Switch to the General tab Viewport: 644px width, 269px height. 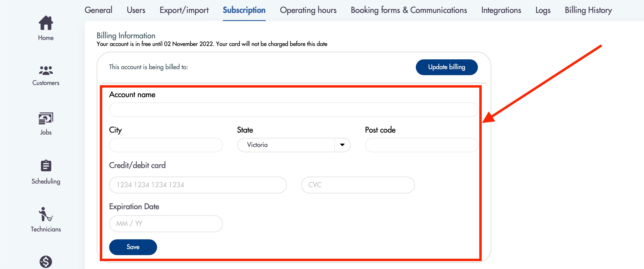tap(98, 10)
